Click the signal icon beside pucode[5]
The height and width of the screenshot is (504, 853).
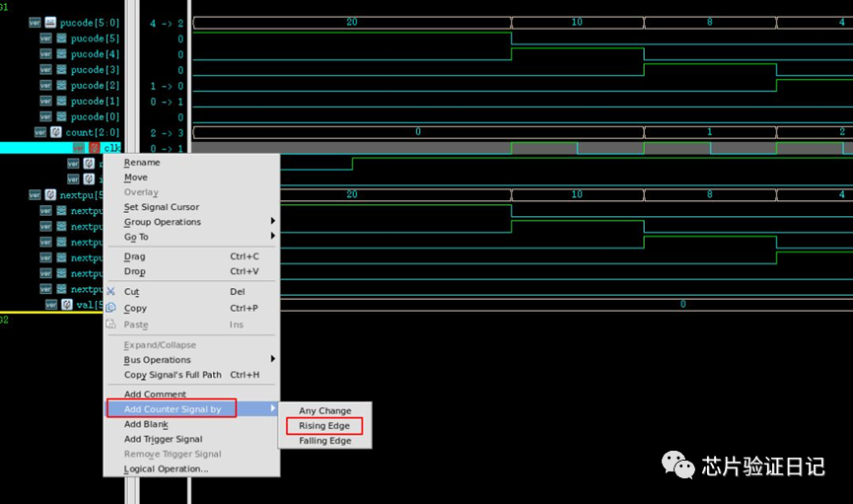(x=61, y=38)
